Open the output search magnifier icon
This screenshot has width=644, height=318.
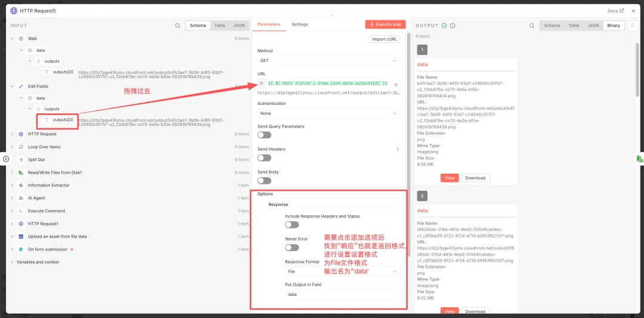[x=532, y=26]
